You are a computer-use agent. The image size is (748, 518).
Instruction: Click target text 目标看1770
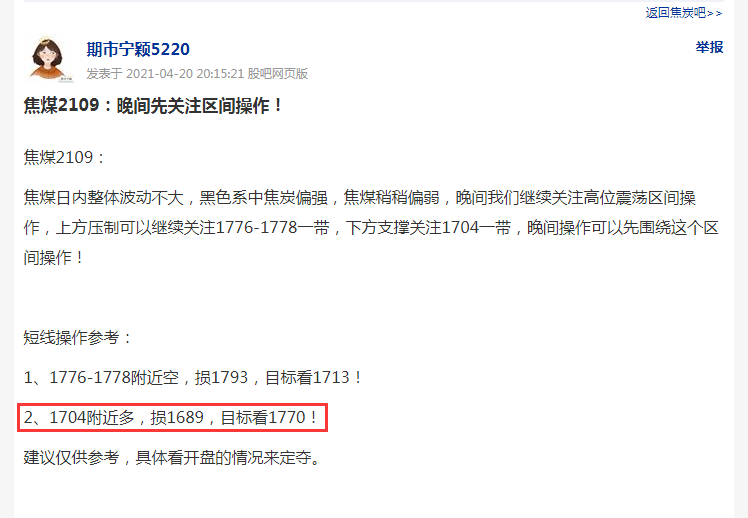(263, 417)
